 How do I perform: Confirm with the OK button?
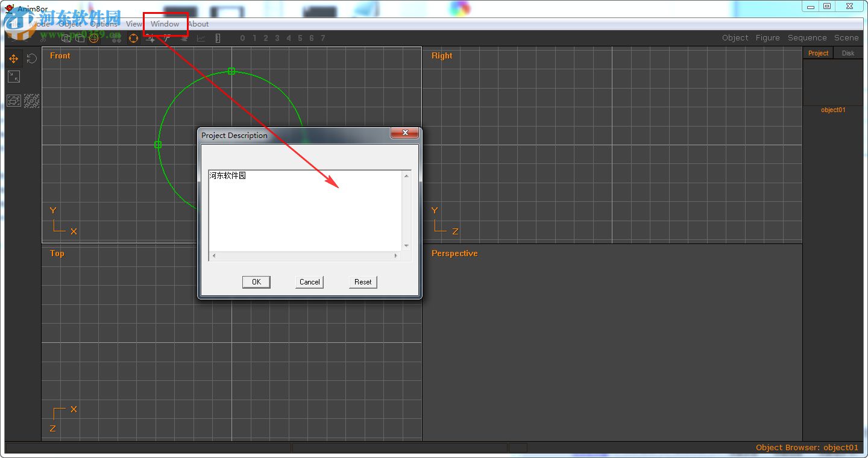[256, 281]
